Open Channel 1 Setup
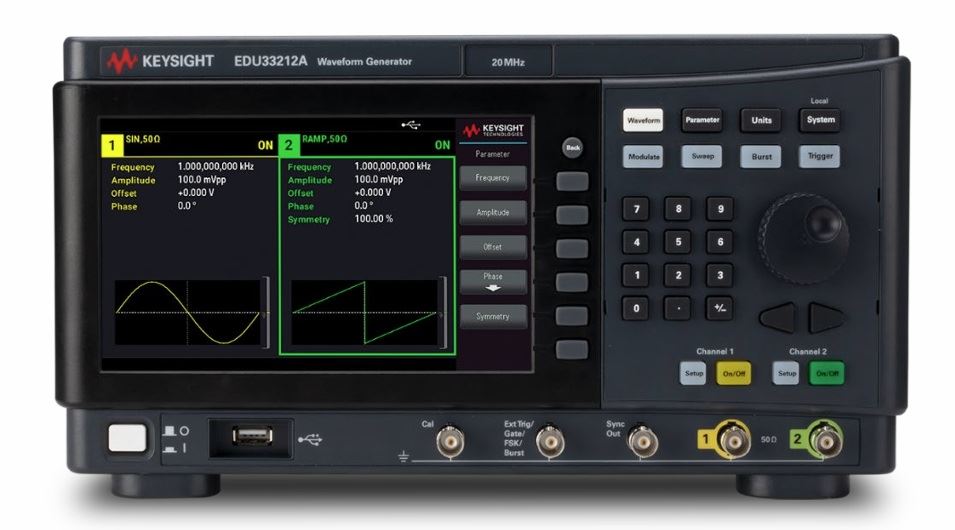This screenshot has width=955, height=530. [693, 373]
